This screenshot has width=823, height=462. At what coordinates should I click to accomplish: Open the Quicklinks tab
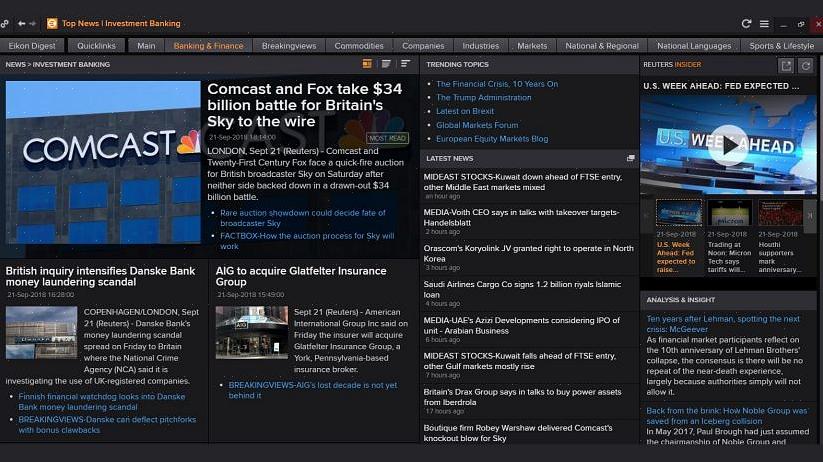[96, 46]
